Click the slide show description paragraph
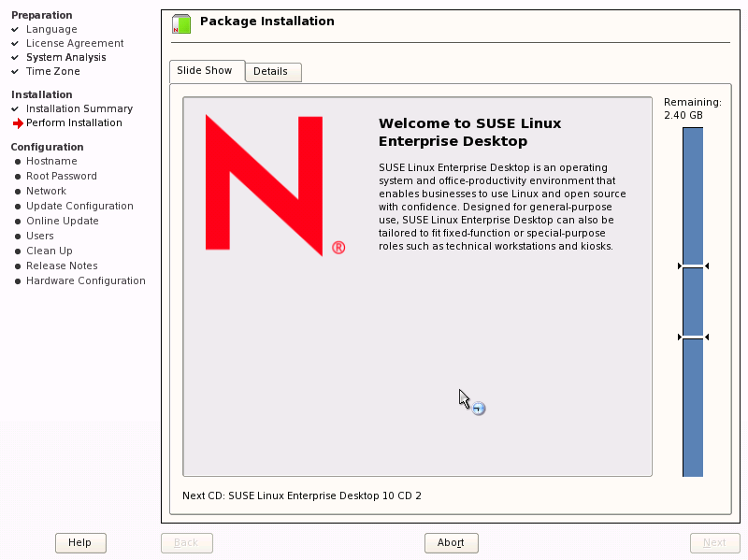 coord(502,207)
